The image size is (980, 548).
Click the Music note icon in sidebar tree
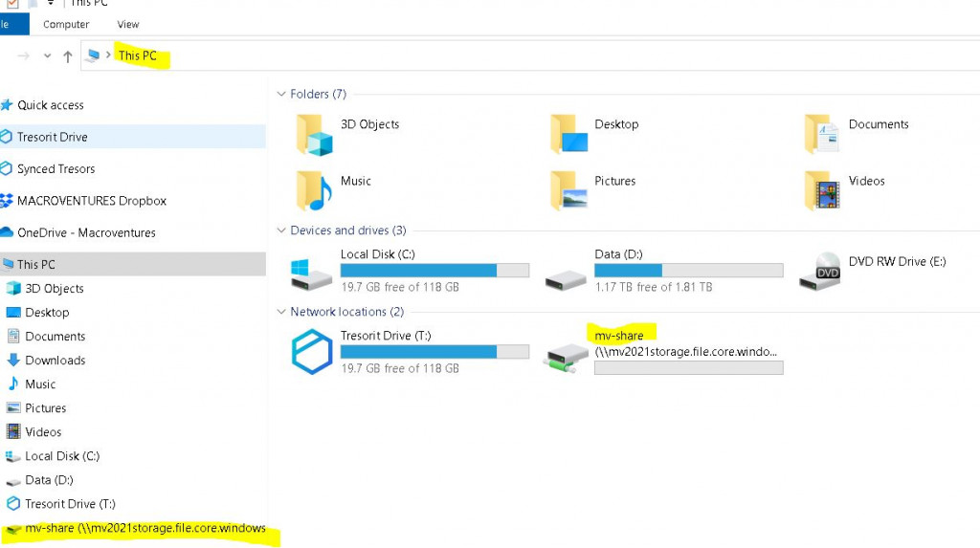[13, 384]
